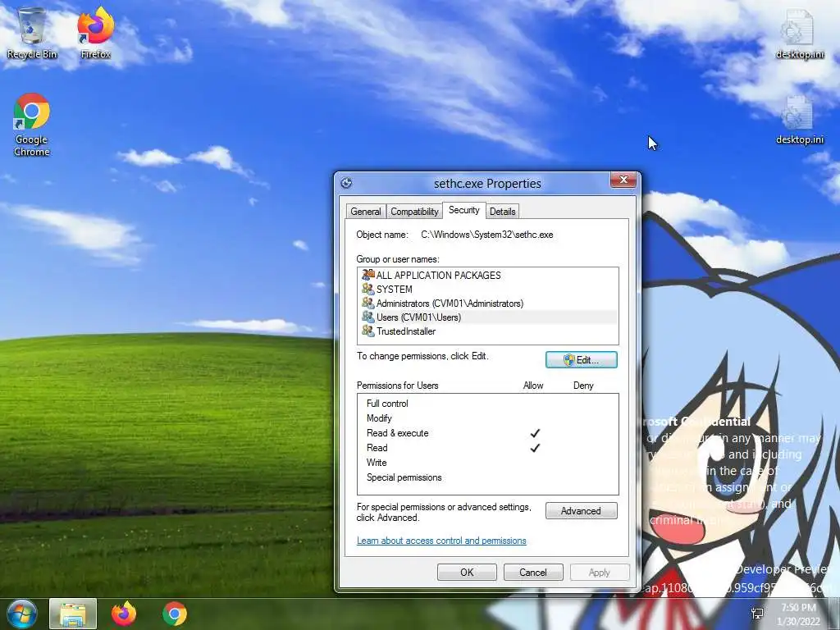The height and width of the screenshot is (630, 840).
Task: Click the Read Allow checkmark
Action: tap(535, 448)
